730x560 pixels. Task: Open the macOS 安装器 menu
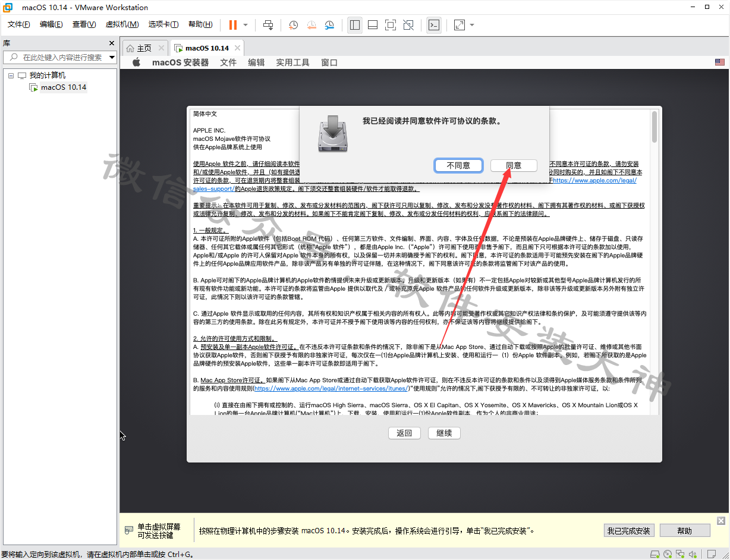click(x=180, y=62)
